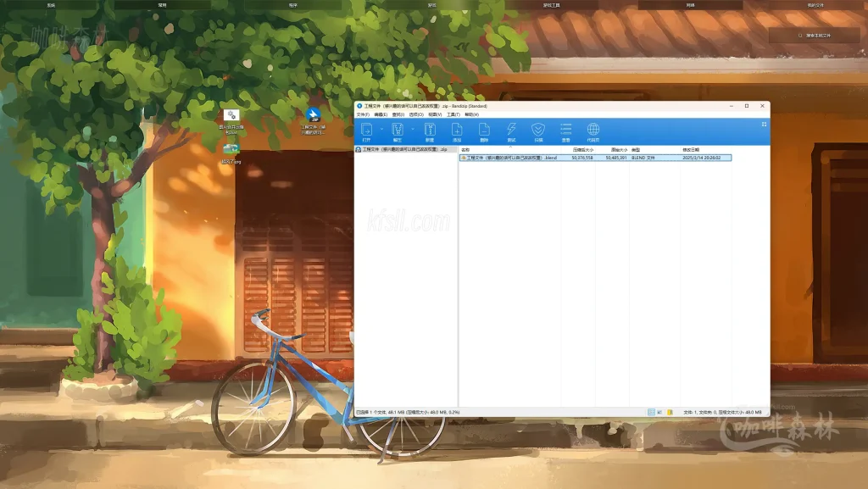Click the 删除 (Delete) toolbar icon
This screenshot has height=489, width=868.
click(484, 131)
